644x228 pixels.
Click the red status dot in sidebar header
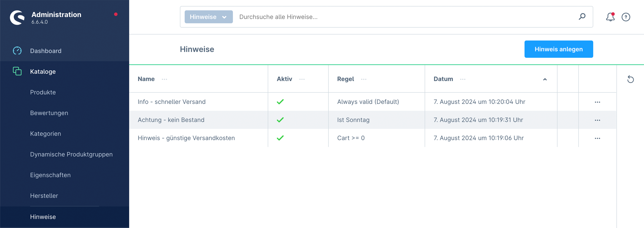coord(116,14)
